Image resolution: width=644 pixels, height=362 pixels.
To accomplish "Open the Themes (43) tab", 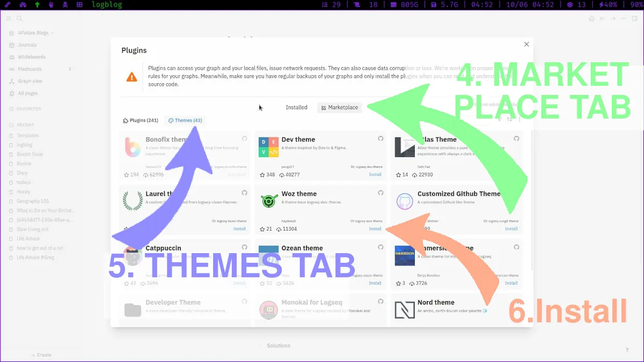I will pos(185,121).
